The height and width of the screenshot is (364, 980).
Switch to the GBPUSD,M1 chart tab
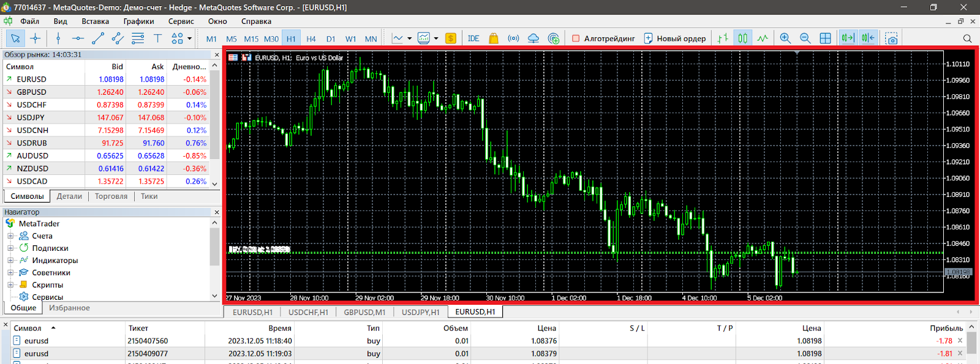pos(364,312)
